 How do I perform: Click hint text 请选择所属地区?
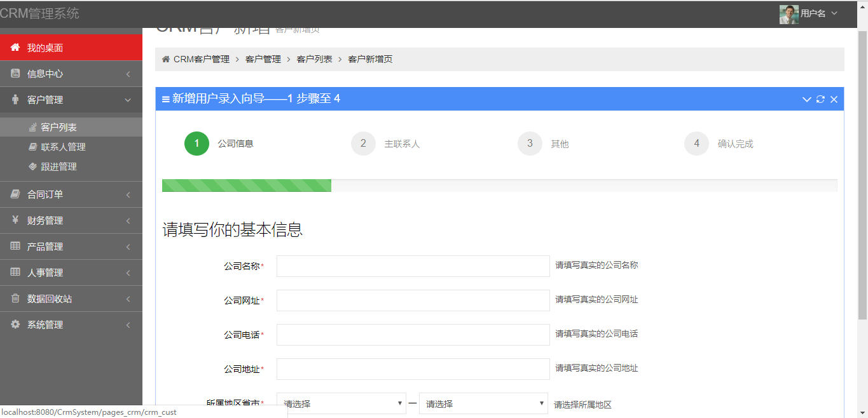[582, 405]
